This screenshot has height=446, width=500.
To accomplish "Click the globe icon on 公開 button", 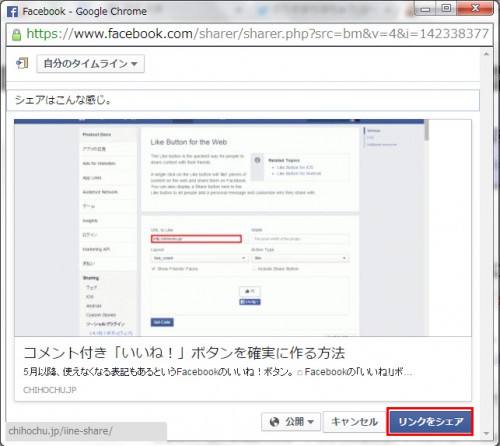I will point(274,422).
